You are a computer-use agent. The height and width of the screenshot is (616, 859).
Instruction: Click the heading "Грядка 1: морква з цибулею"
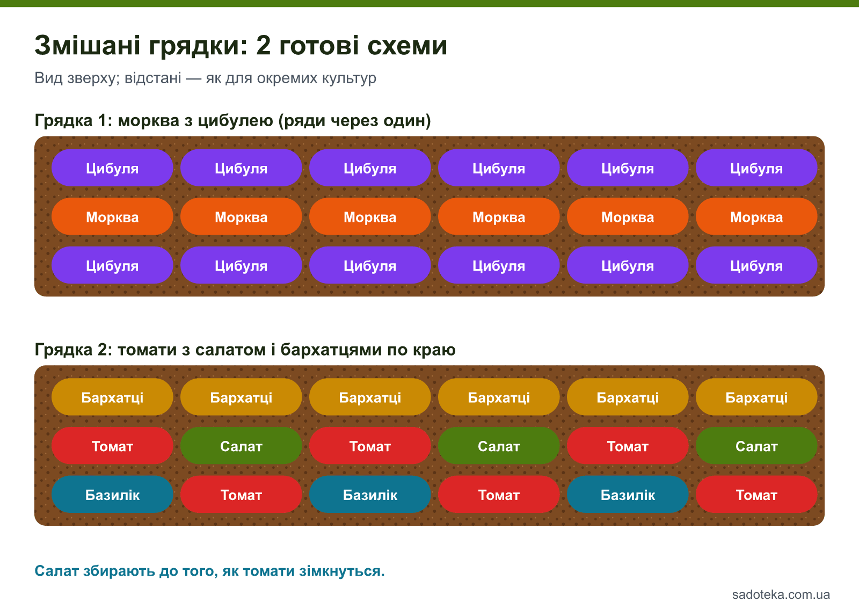233,120
